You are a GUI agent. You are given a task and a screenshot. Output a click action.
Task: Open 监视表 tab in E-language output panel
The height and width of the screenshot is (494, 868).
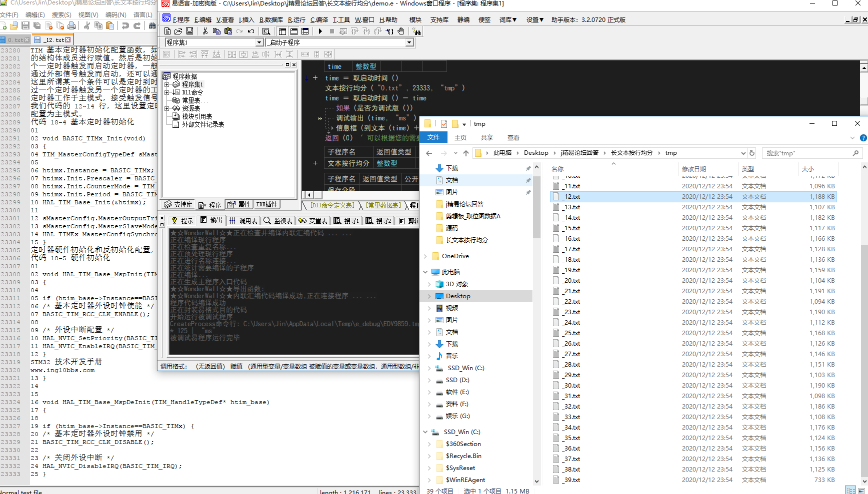point(278,220)
